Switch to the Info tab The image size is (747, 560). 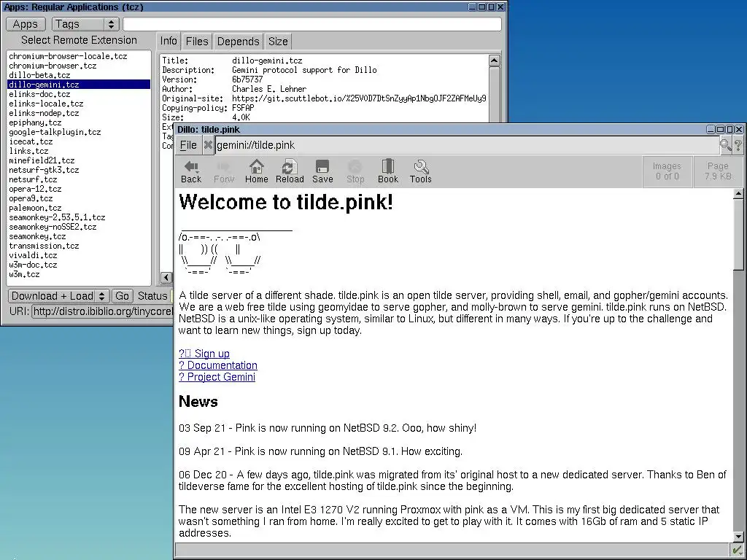[169, 41]
